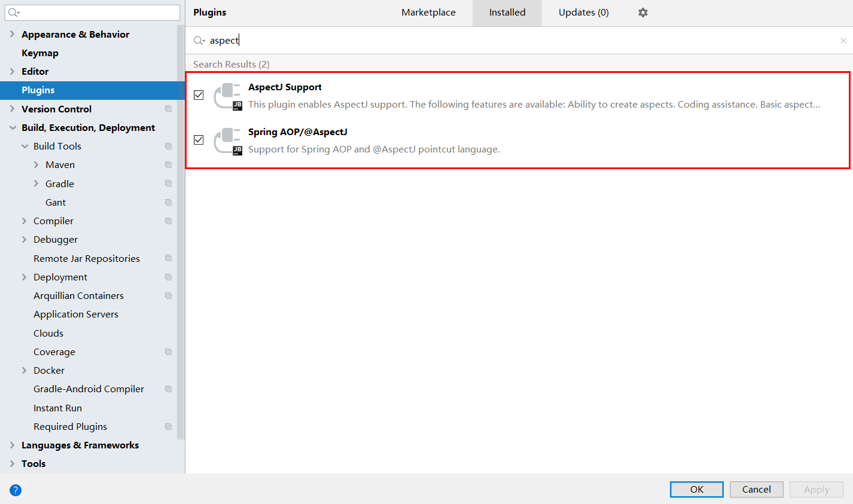
Task: Click the magnifier icon in the plugin search field
Action: point(199,41)
